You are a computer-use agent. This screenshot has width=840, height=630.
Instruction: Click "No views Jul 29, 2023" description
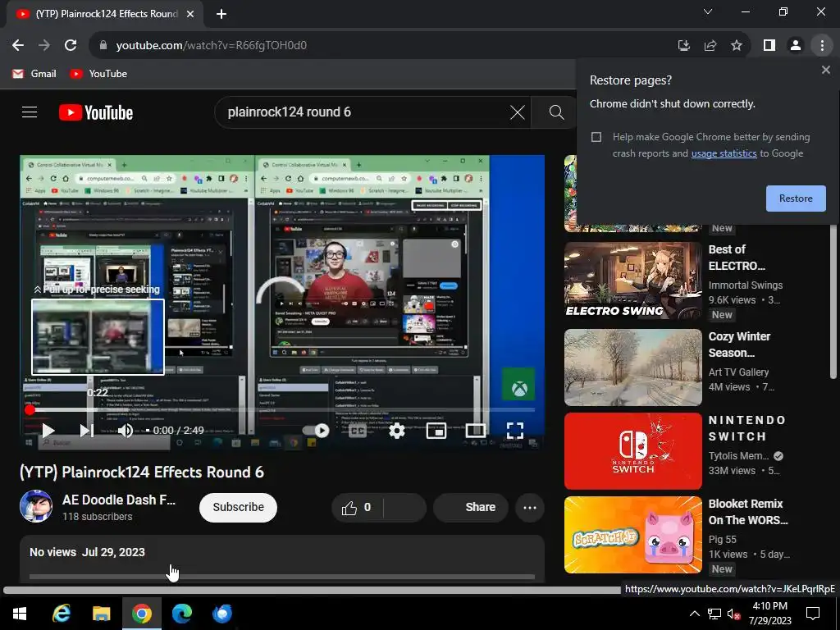coord(87,552)
